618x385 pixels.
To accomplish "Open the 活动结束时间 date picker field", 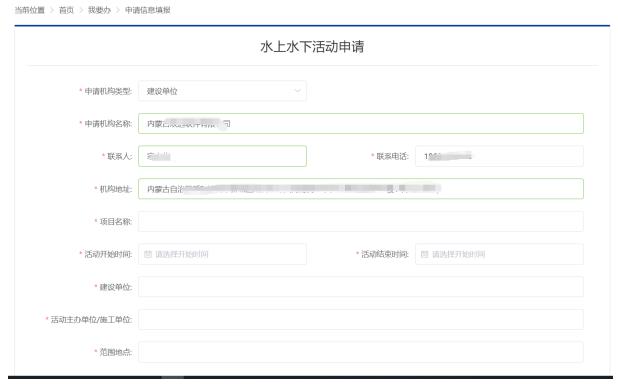I will click(499, 254).
